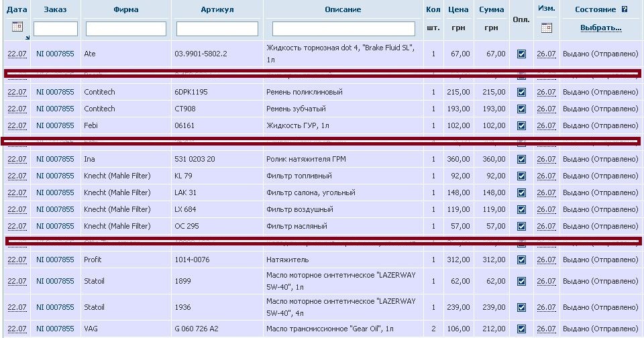Click the 22.07 date in the LX 684 row

(x=17, y=209)
